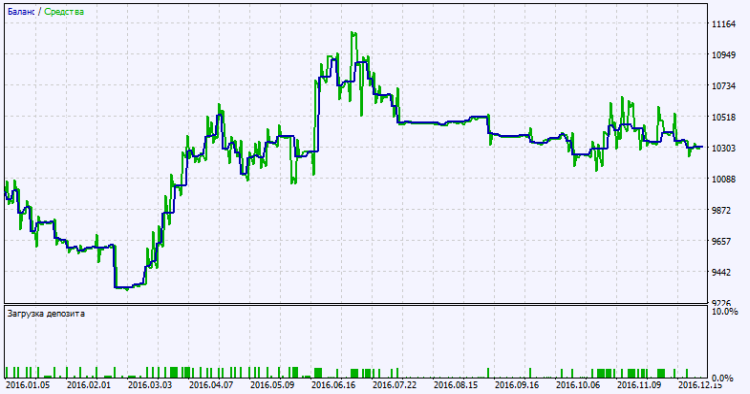Click the 9657 price axis value
This screenshot has height=394, width=750.
(722, 241)
